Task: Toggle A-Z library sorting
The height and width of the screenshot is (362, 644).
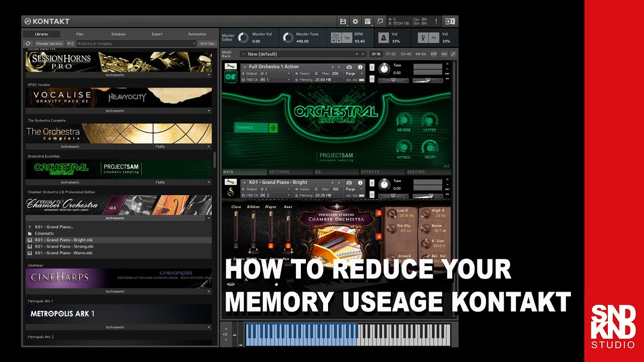Action: (70, 44)
